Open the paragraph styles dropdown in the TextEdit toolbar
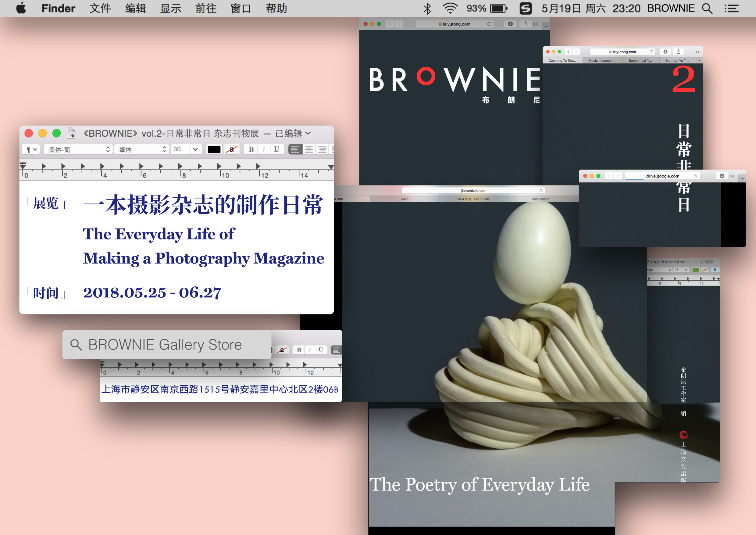 pyautogui.click(x=31, y=149)
